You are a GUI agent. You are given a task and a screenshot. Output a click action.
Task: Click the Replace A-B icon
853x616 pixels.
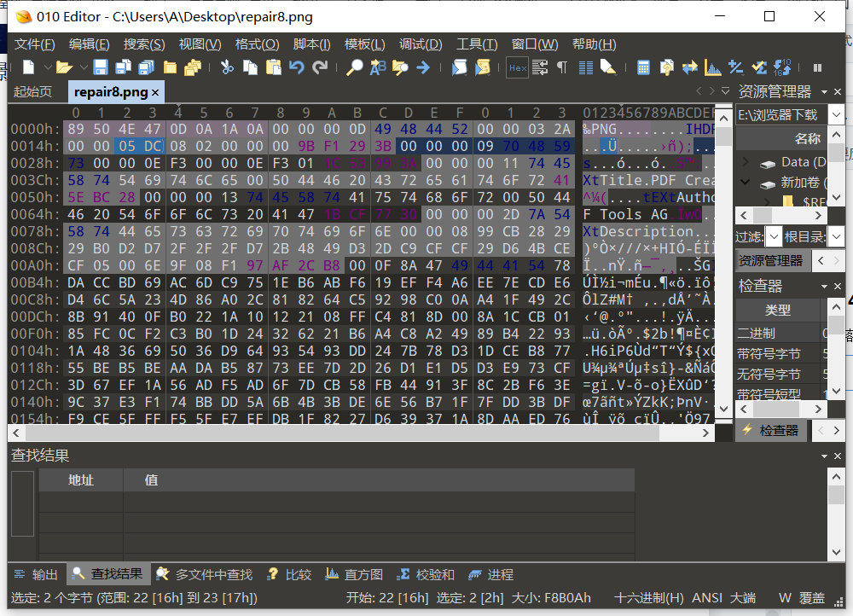coord(378,67)
